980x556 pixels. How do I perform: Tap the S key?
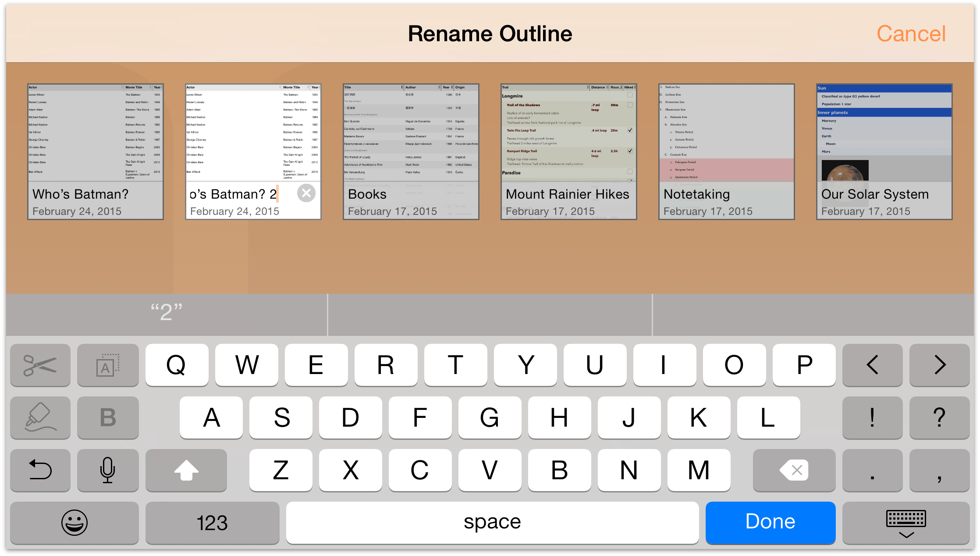[281, 417]
